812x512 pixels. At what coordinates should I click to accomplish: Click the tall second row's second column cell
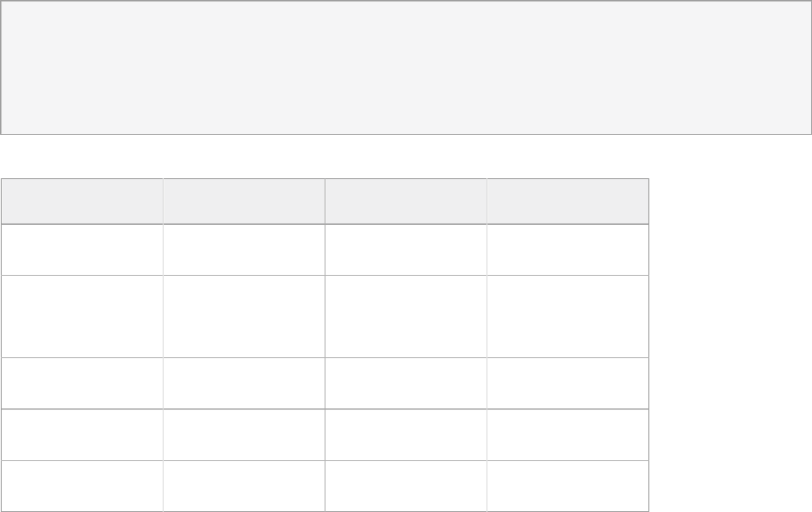pyautogui.click(x=244, y=317)
